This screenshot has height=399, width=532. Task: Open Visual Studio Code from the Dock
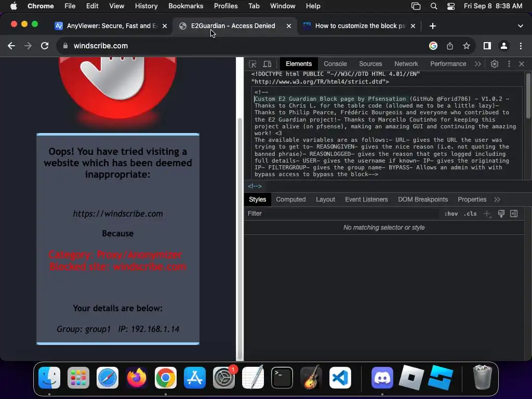coord(340,378)
